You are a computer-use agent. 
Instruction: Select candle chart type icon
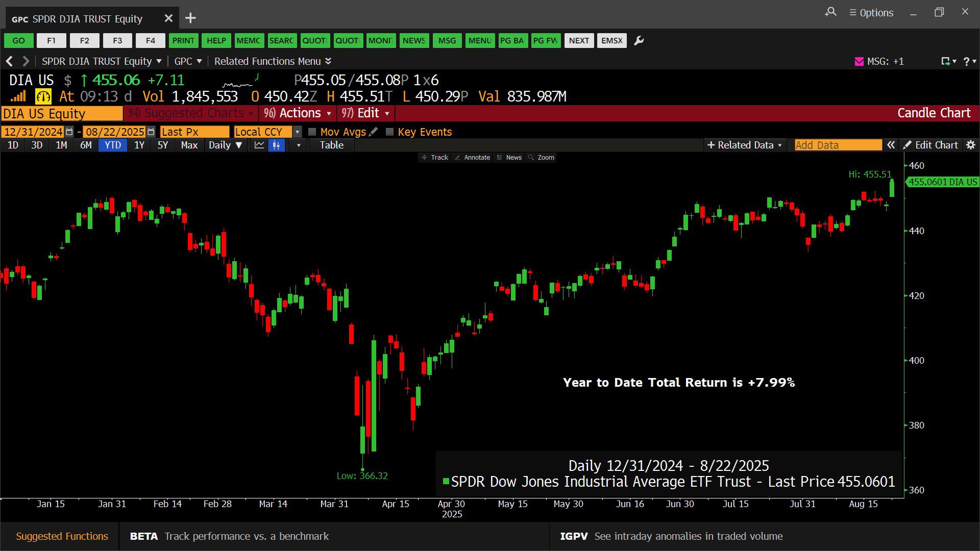276,145
